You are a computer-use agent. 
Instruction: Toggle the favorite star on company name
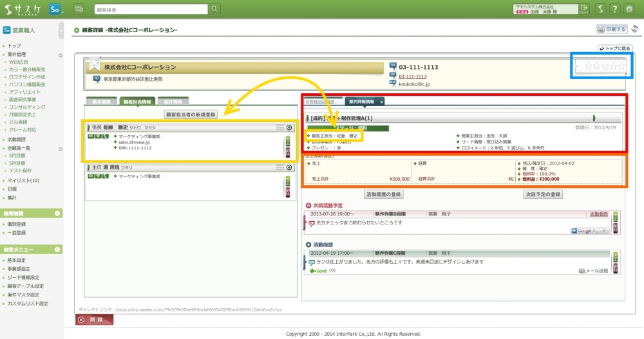tap(95, 64)
